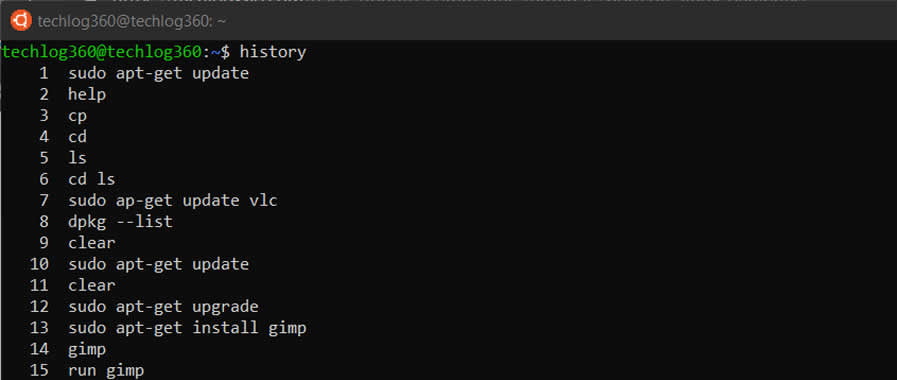Click the blue tilde in the prompt
898x380 pixels.
point(216,52)
